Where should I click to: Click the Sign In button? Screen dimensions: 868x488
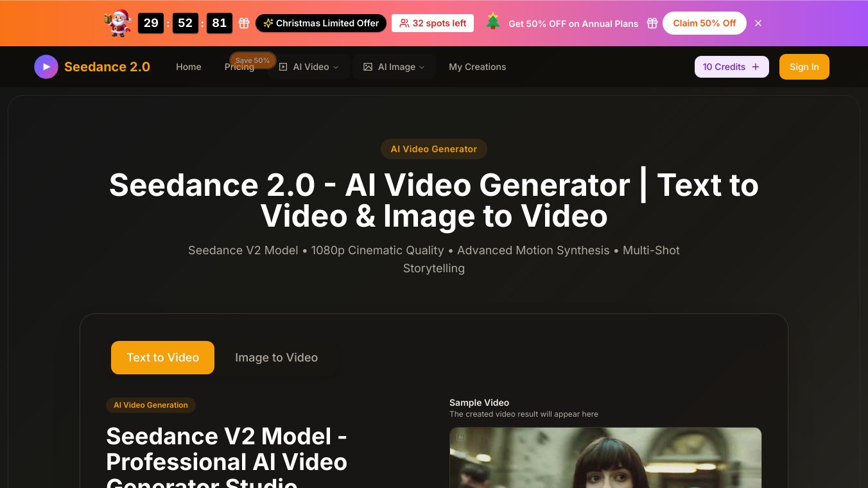point(804,66)
